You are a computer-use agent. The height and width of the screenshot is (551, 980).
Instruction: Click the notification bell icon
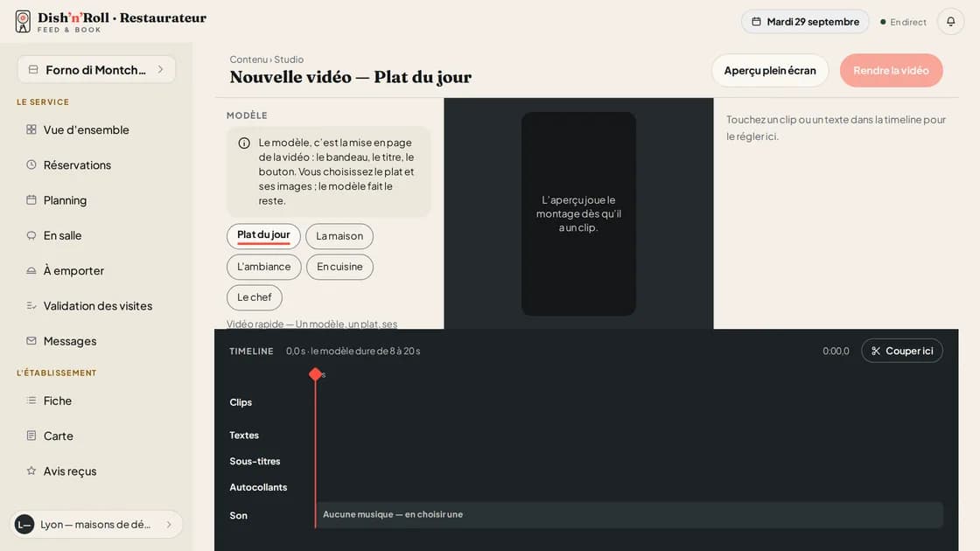click(950, 22)
